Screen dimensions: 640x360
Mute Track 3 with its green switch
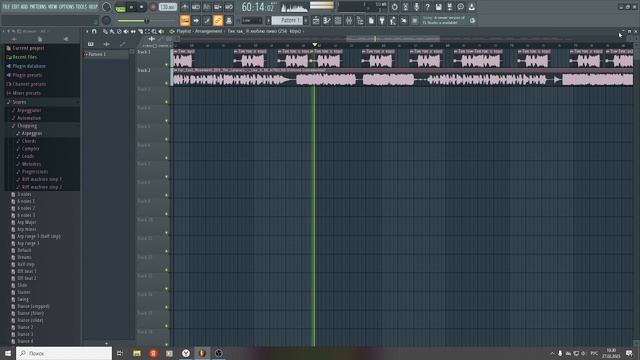click(x=167, y=102)
